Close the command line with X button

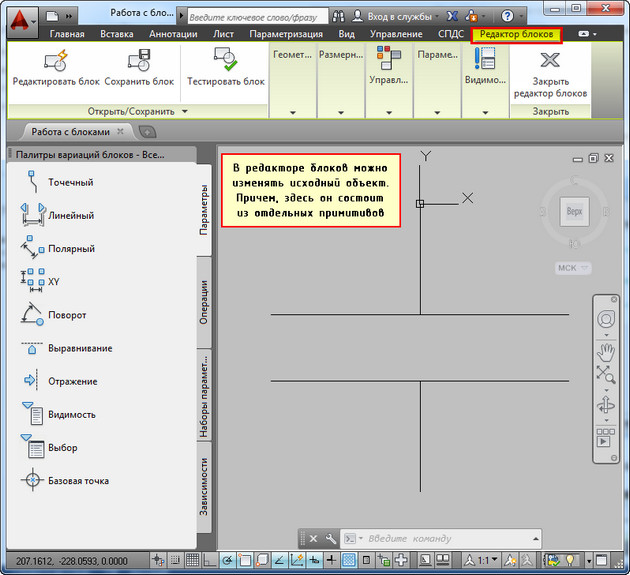tap(313, 538)
